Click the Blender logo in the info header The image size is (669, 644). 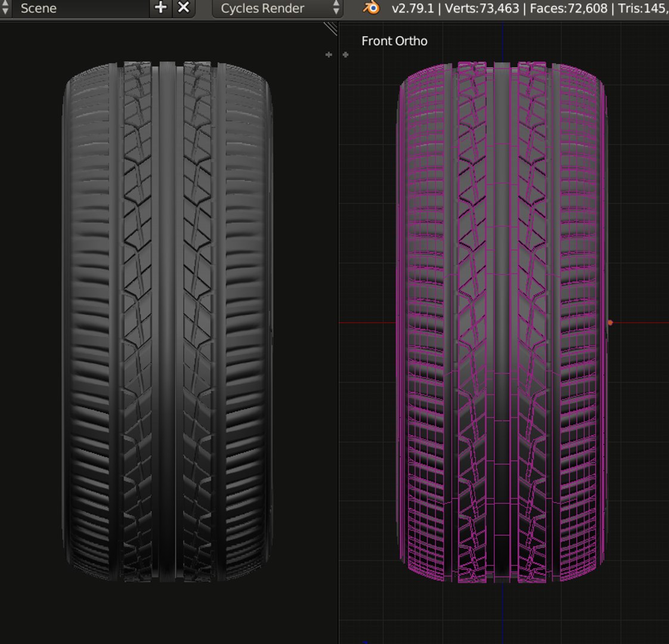click(x=371, y=8)
